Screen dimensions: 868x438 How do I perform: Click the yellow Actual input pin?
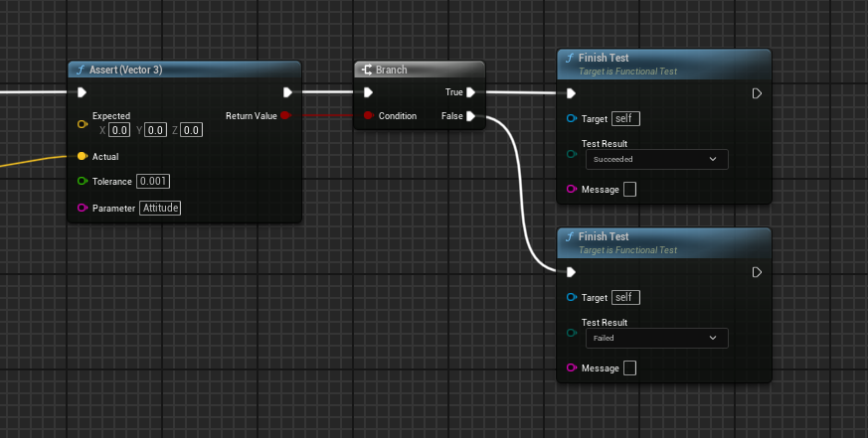coord(82,156)
